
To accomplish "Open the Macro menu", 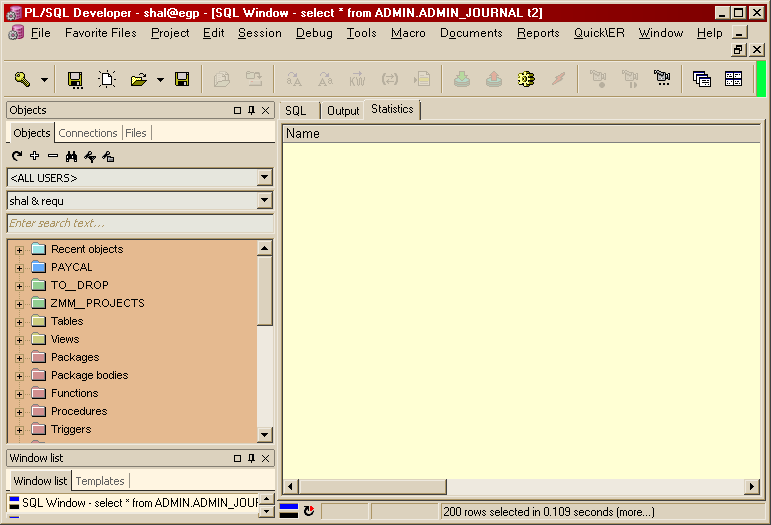I will (408, 33).
